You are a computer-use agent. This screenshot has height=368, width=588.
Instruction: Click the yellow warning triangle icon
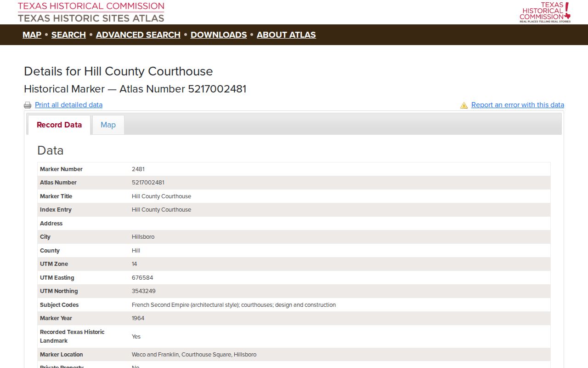[464, 105]
